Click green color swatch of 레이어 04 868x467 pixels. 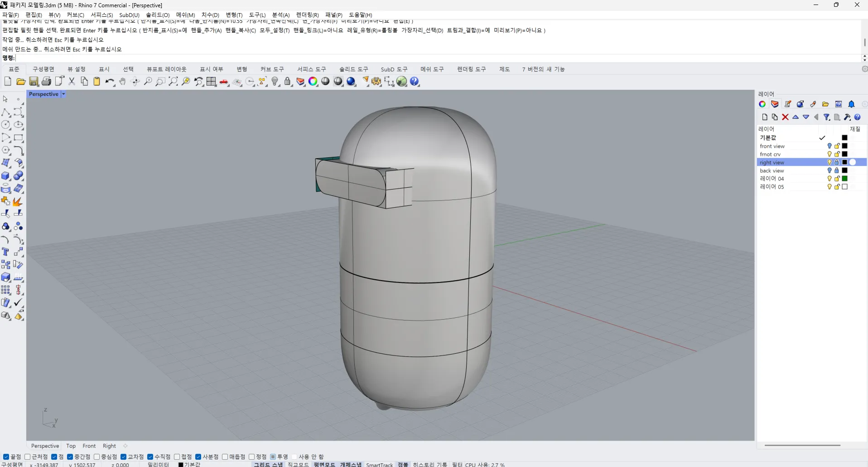pyautogui.click(x=844, y=179)
